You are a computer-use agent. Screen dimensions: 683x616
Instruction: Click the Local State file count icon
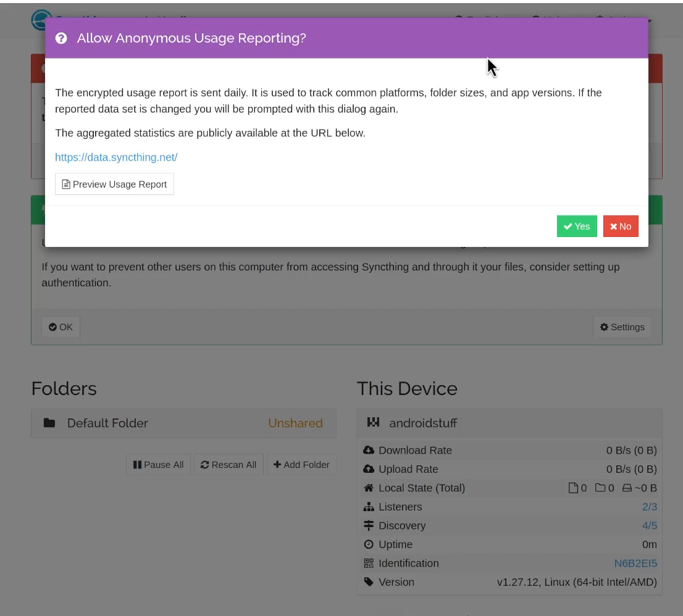573,488
